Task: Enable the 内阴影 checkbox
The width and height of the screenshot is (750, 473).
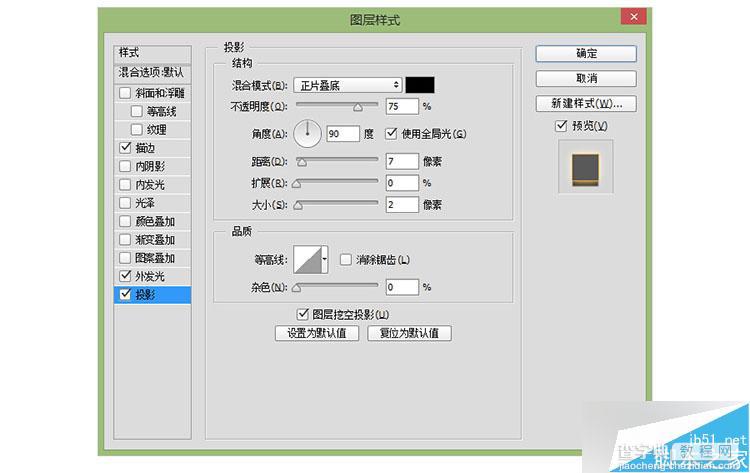Action: 125,166
